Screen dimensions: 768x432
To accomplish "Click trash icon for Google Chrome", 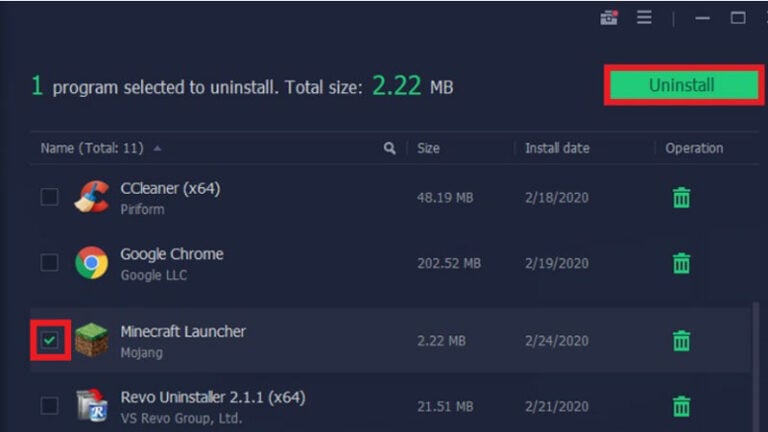I will pyautogui.click(x=681, y=263).
